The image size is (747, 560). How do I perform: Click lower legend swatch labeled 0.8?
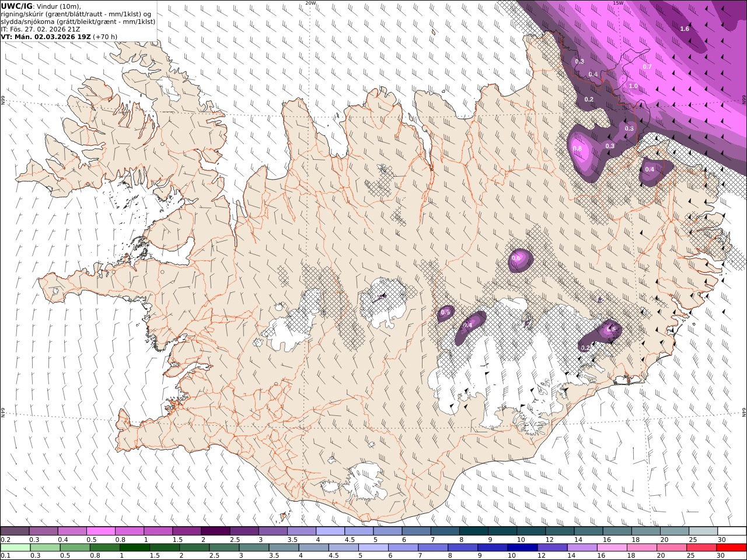click(104, 548)
